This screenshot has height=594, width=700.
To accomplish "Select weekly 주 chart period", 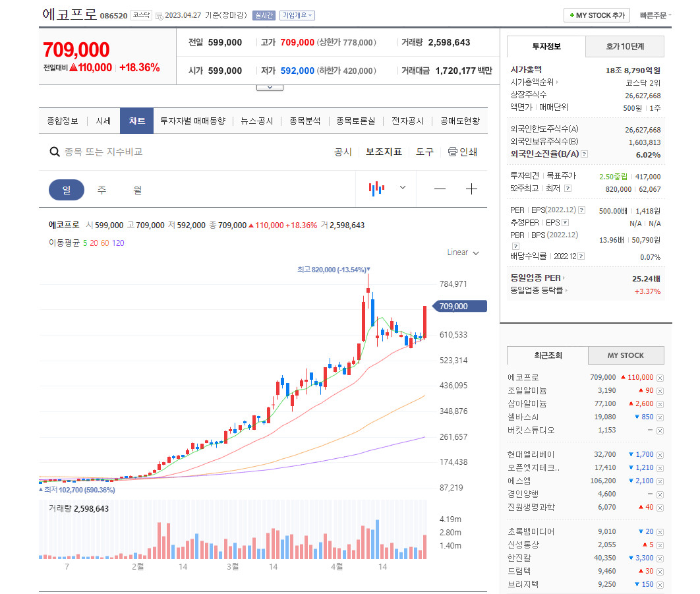I will [x=102, y=190].
